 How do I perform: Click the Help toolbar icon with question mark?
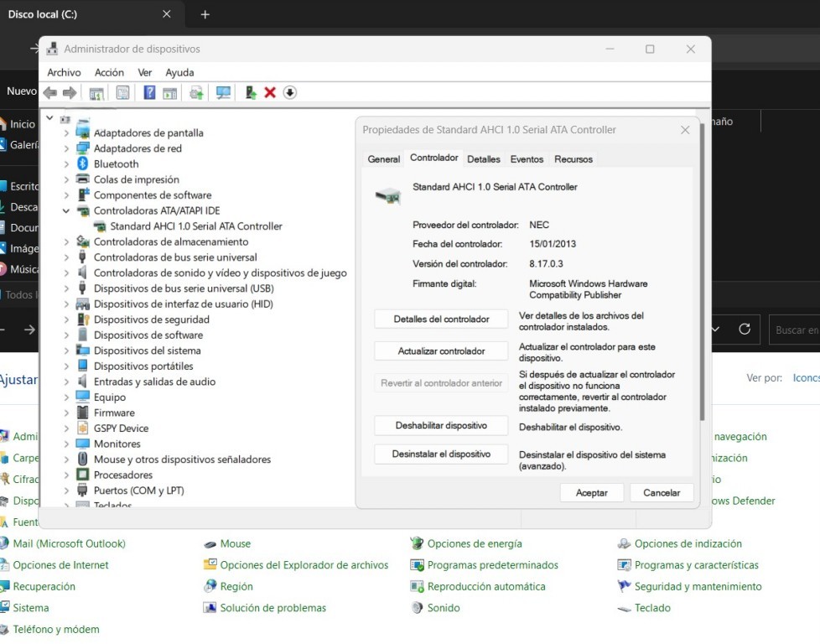click(x=149, y=92)
